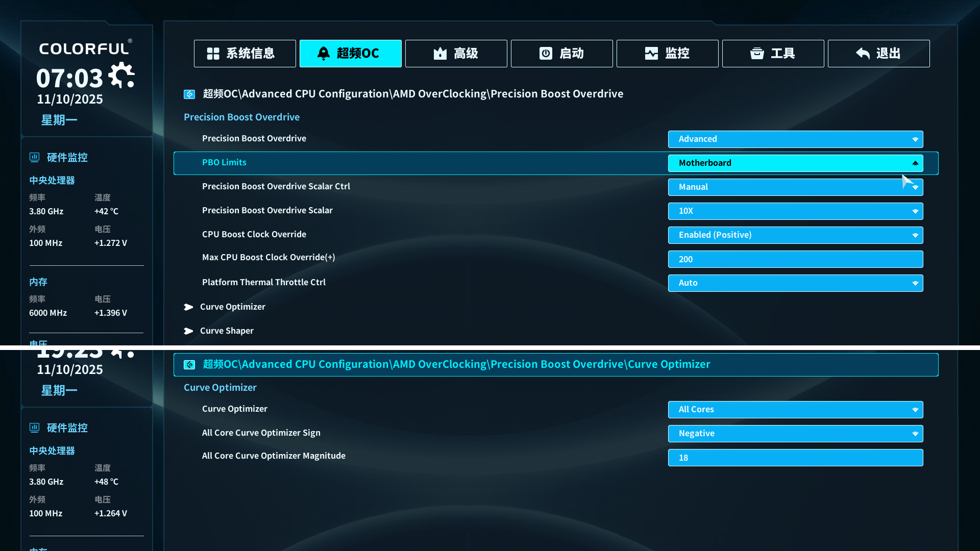Open the All Core Curve Optimizer Sign dropdown
Screen dimensions: 980x551
[795, 434]
